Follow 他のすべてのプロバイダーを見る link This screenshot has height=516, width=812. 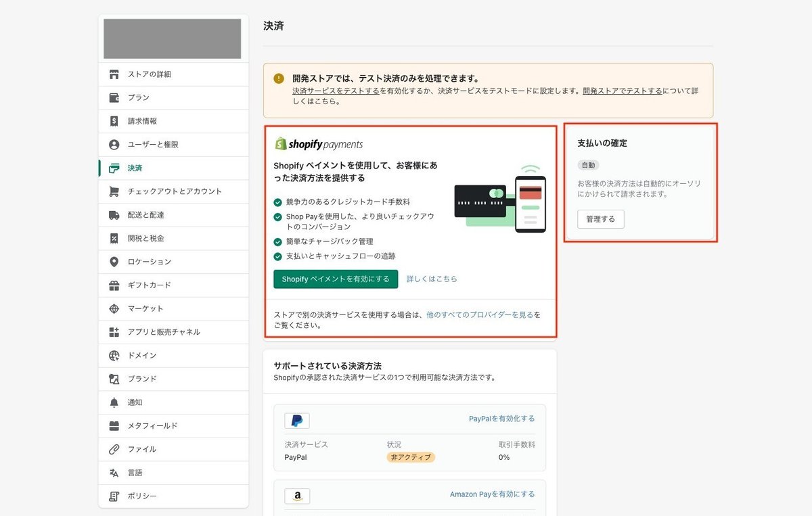pyautogui.click(x=480, y=314)
